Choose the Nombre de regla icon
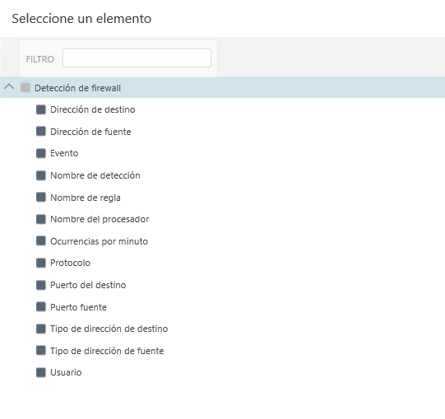 tap(41, 197)
